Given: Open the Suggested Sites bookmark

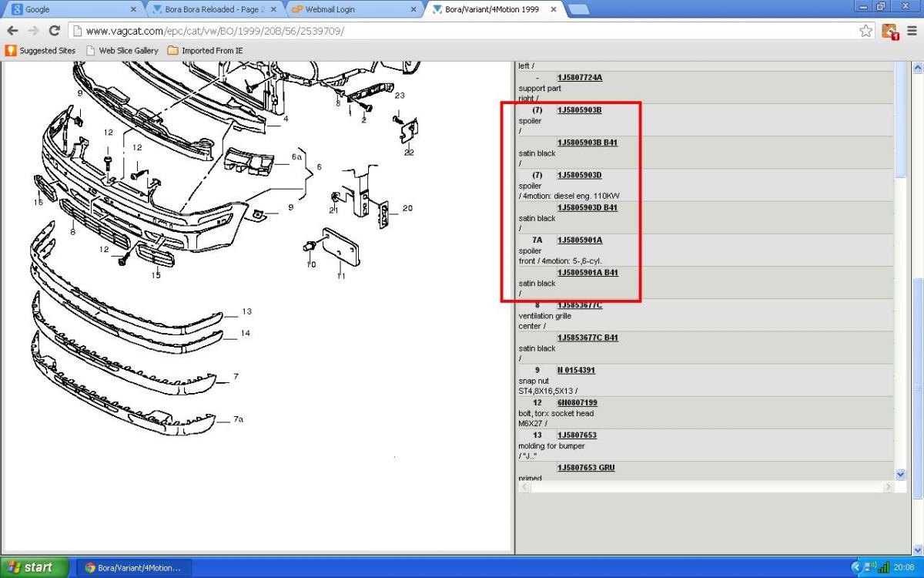Looking at the screenshot, I should (x=41, y=51).
